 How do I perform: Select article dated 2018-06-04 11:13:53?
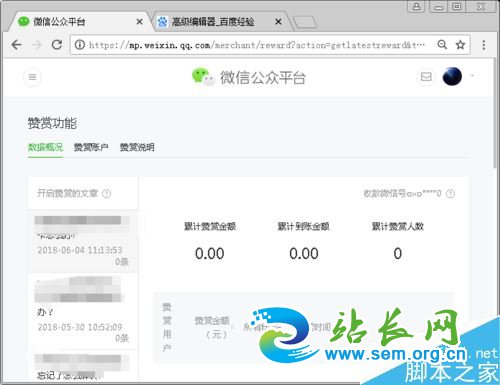pyautogui.click(x=83, y=241)
